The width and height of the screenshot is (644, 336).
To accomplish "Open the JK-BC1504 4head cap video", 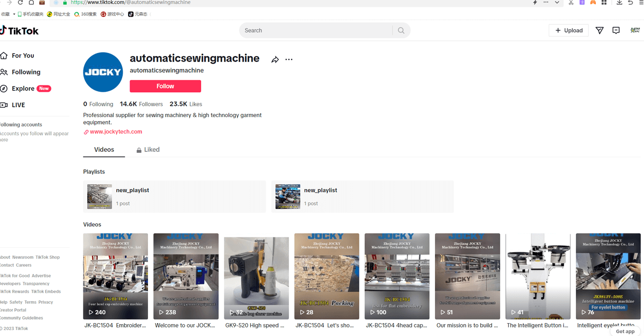I will tap(397, 276).
